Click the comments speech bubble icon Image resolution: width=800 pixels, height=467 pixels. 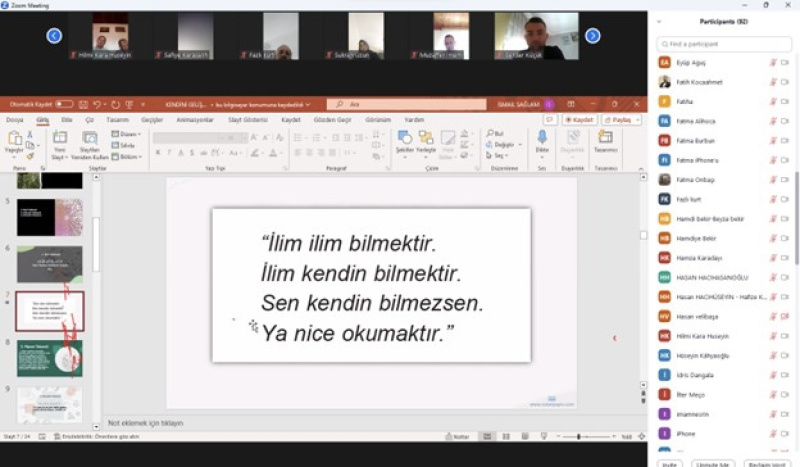(x=549, y=119)
